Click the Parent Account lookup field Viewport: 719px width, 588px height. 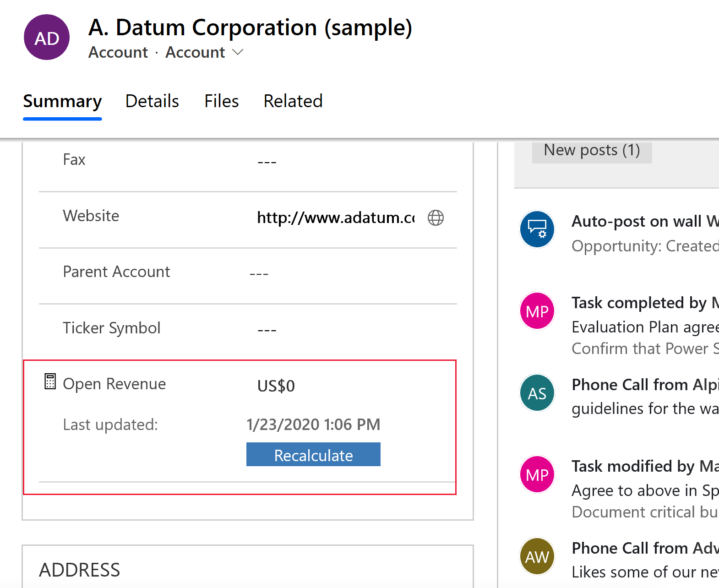point(259,274)
